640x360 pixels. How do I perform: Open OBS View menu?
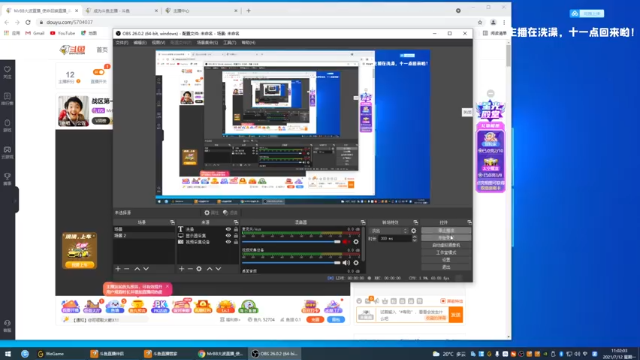(158, 42)
